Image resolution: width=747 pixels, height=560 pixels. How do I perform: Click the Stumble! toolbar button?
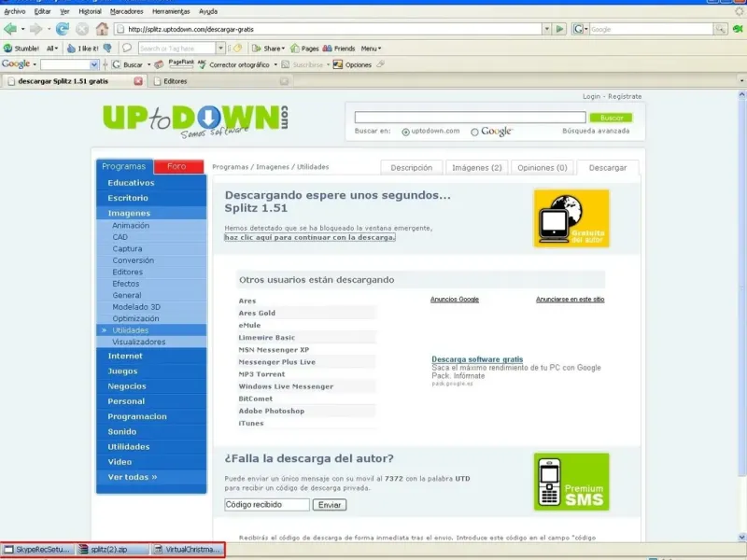[21, 49]
